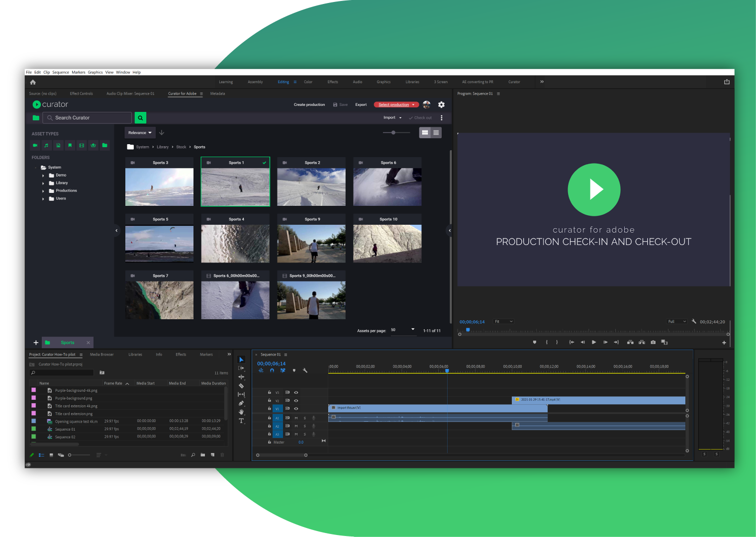
Task: Switch Curator to list view
Action: point(436,133)
